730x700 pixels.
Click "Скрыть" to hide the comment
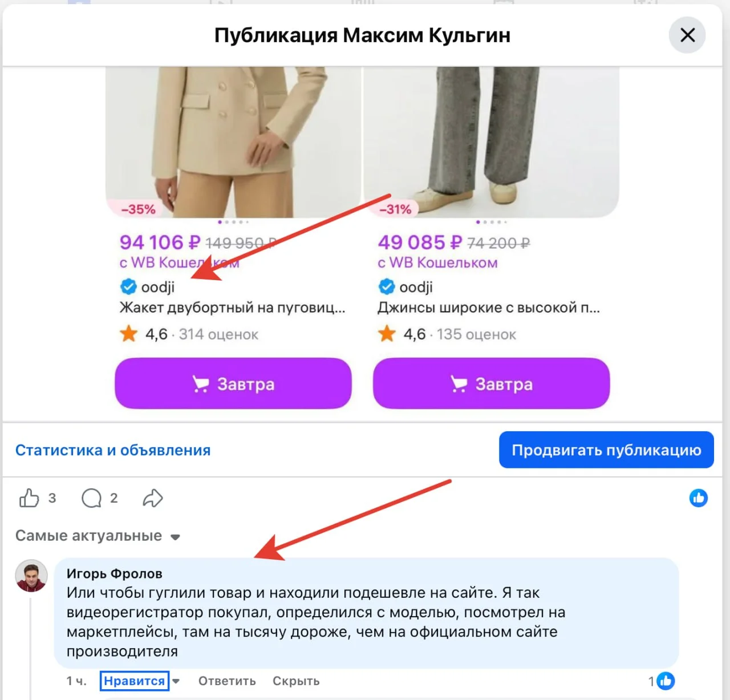tap(296, 681)
